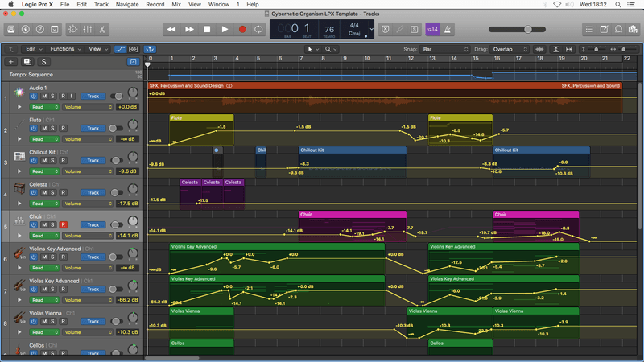Start playback with Play button

[225, 29]
